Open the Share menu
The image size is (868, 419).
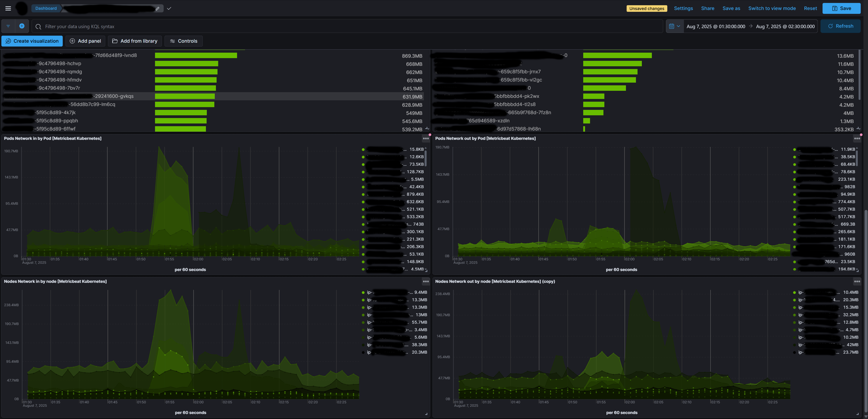tap(708, 8)
